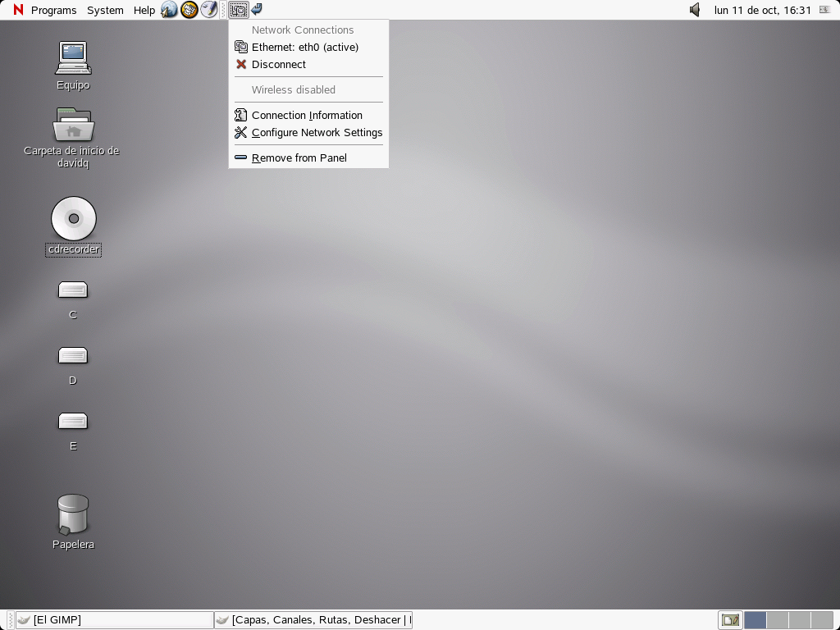Click the clock showing lun 11 de oct
This screenshot has width=840, height=630.
tap(762, 10)
